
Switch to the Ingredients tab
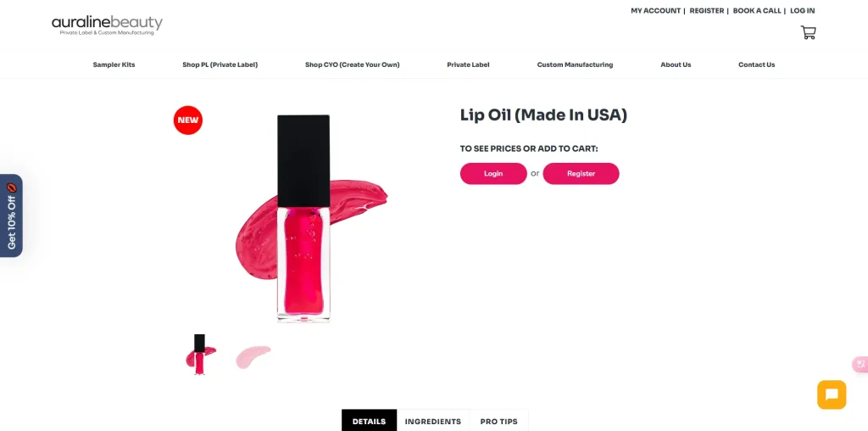[x=433, y=421]
